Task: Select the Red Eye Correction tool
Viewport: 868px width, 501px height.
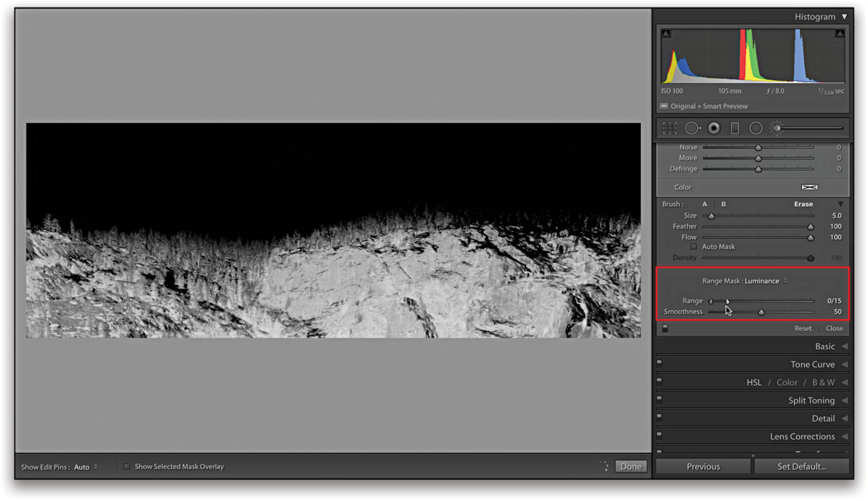Action: 713,127
